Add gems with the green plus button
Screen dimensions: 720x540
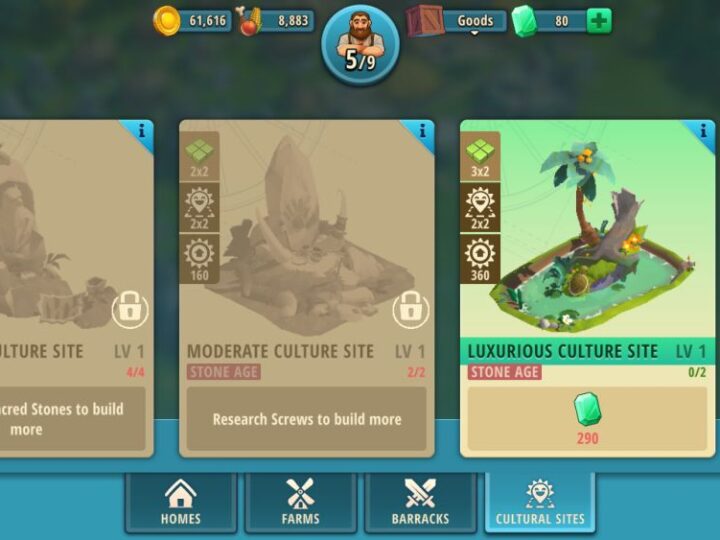pyautogui.click(x=599, y=21)
